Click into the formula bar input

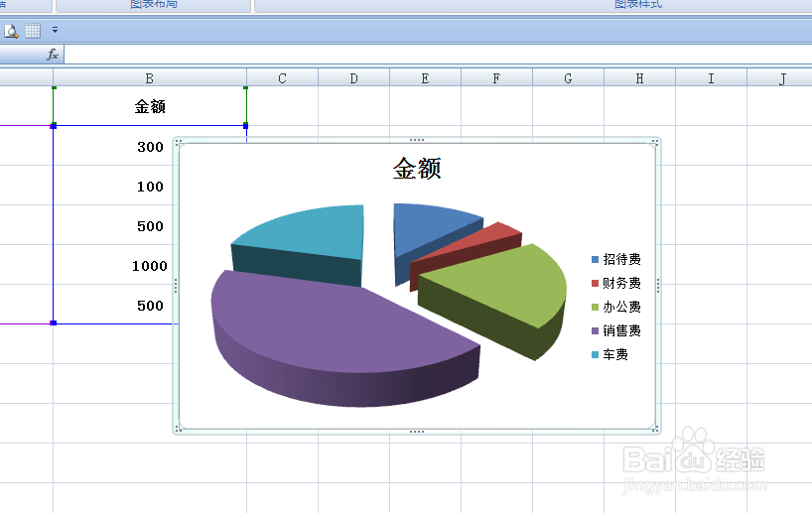pos(438,55)
